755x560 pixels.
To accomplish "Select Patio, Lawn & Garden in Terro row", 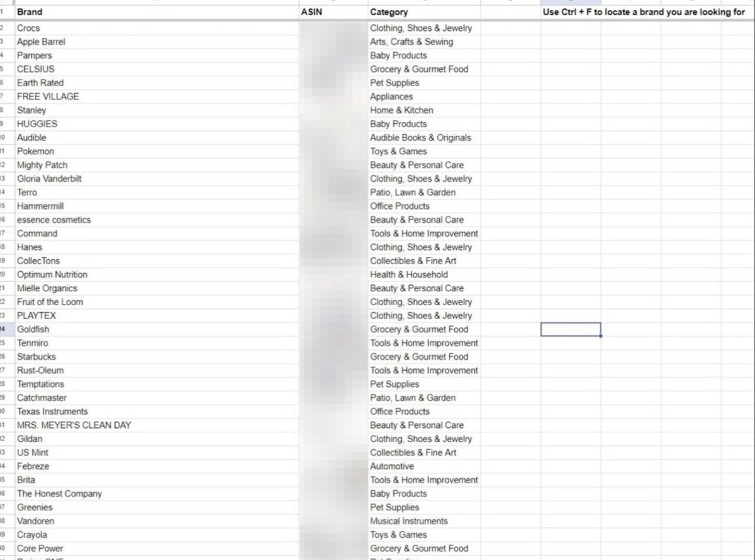I will pos(424,193).
